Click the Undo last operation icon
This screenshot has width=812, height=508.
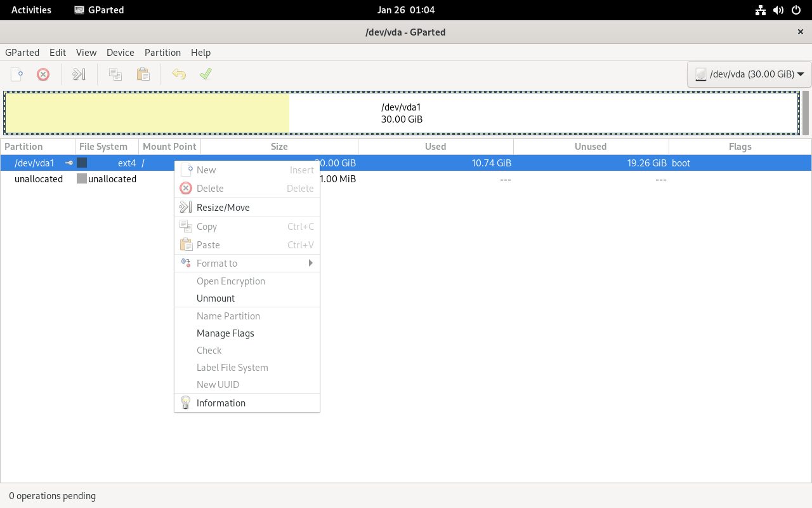click(x=179, y=74)
